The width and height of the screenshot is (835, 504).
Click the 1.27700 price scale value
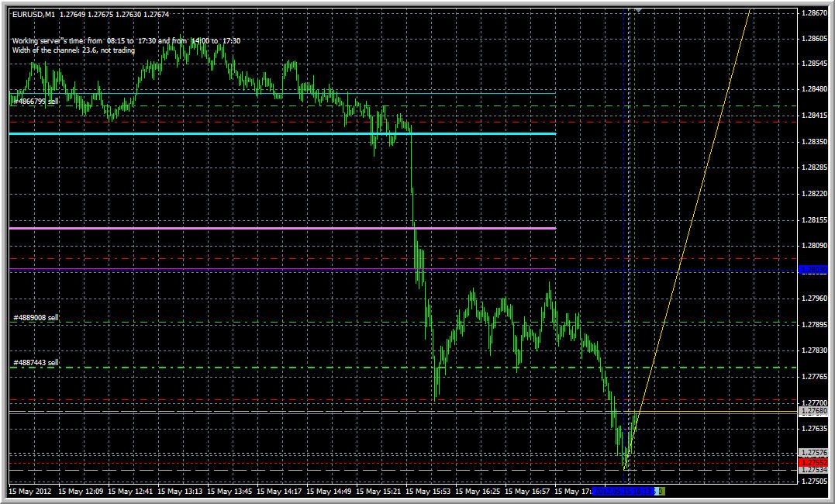click(814, 402)
